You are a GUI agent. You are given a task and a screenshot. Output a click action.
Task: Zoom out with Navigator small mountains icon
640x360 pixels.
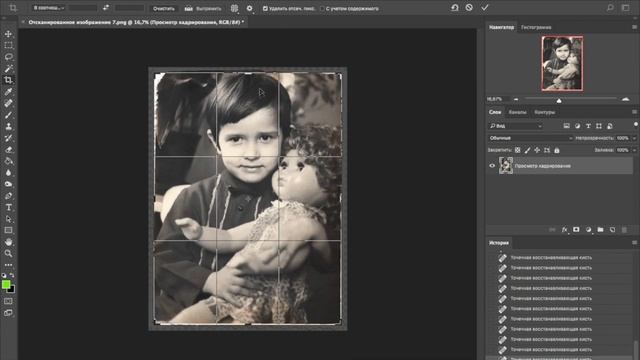click(516, 99)
